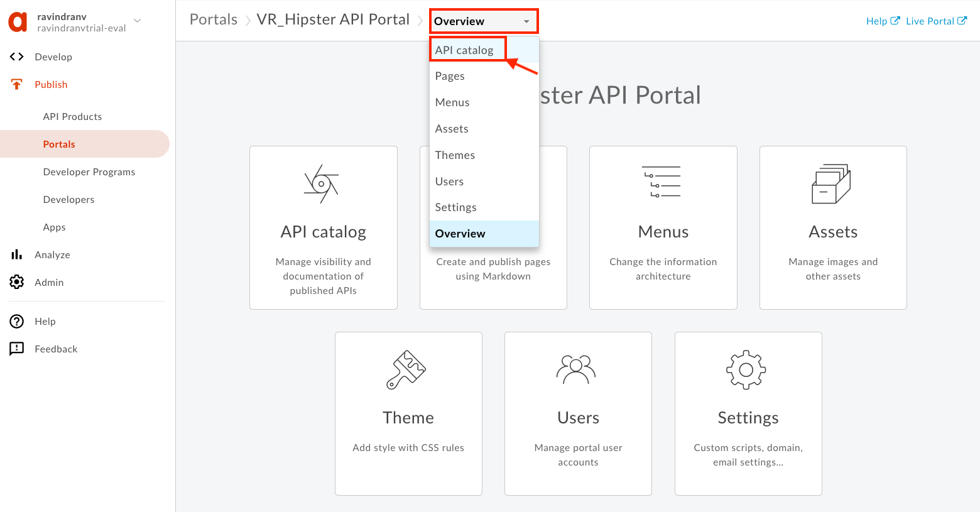Viewport: 980px width, 512px height.
Task: Open Developer Programs in sidebar
Action: (89, 172)
